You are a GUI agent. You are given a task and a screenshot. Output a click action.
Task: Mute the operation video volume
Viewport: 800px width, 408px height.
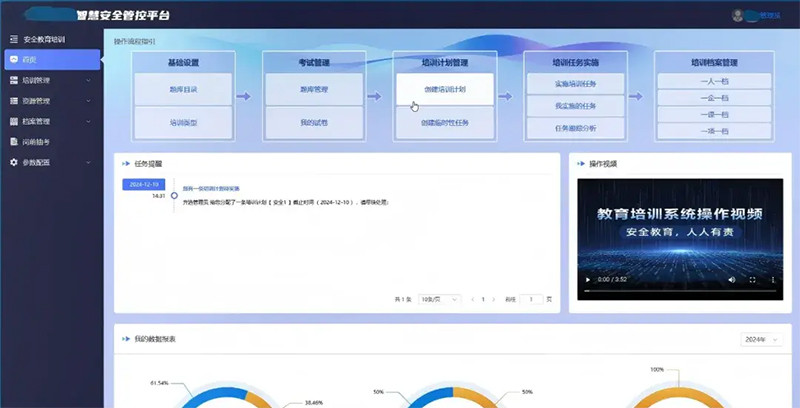[x=732, y=279]
